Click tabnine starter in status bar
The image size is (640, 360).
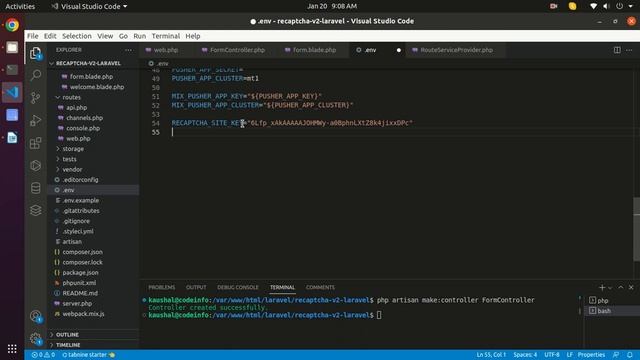click(88, 355)
